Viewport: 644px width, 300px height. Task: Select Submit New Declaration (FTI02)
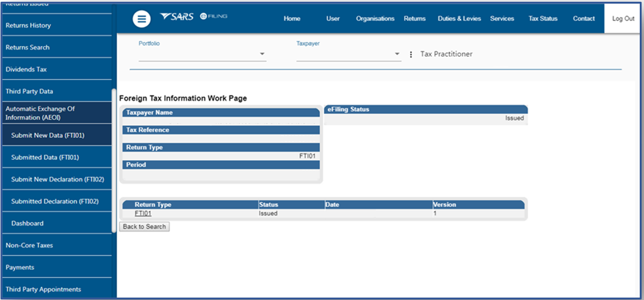pyautogui.click(x=57, y=180)
